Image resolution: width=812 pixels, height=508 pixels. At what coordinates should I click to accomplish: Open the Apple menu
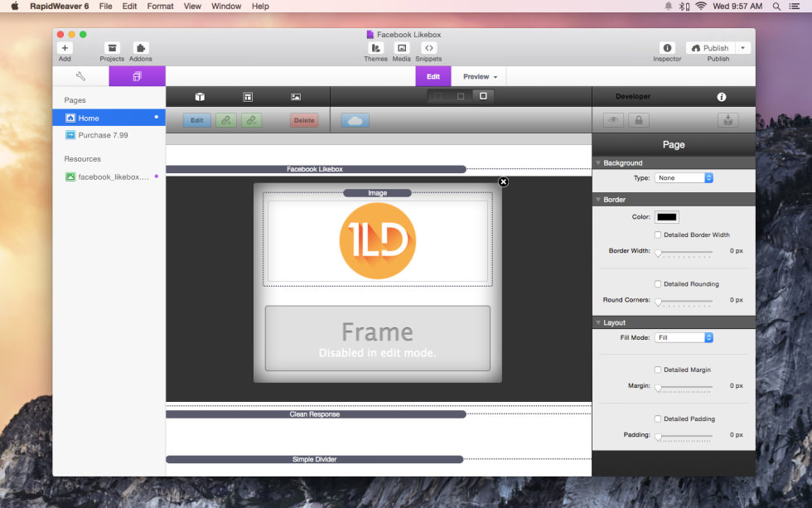click(x=15, y=6)
